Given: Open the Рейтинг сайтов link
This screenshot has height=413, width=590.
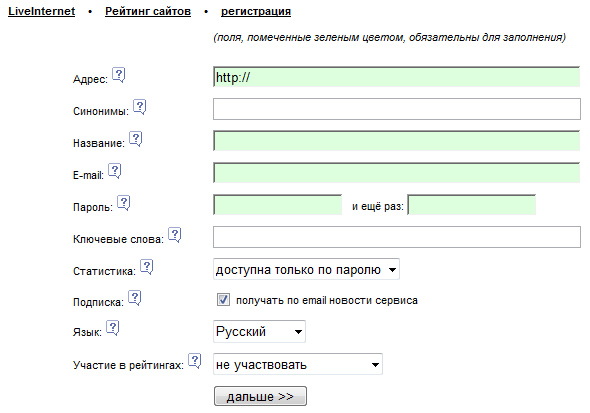Looking at the screenshot, I should pos(148,11).
